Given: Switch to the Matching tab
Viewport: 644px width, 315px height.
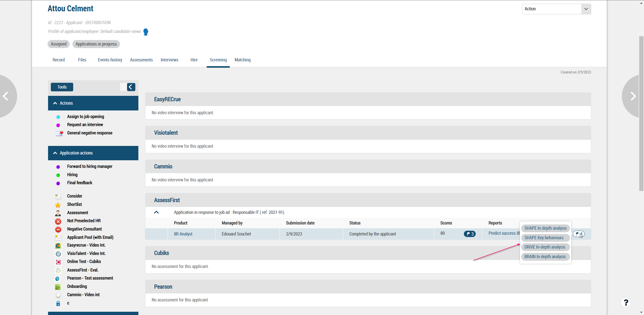Looking at the screenshot, I should (x=242, y=60).
